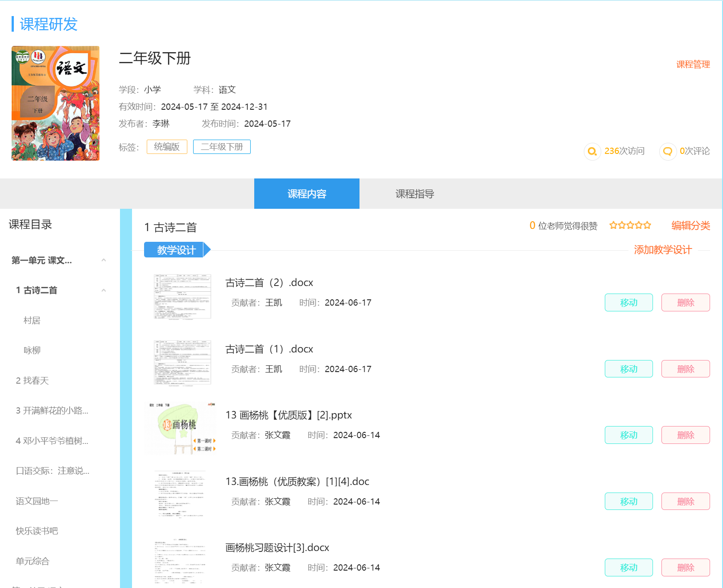Screen dimensions: 723x588
Task: Click the 课程研发 page heading
Action: point(49,24)
